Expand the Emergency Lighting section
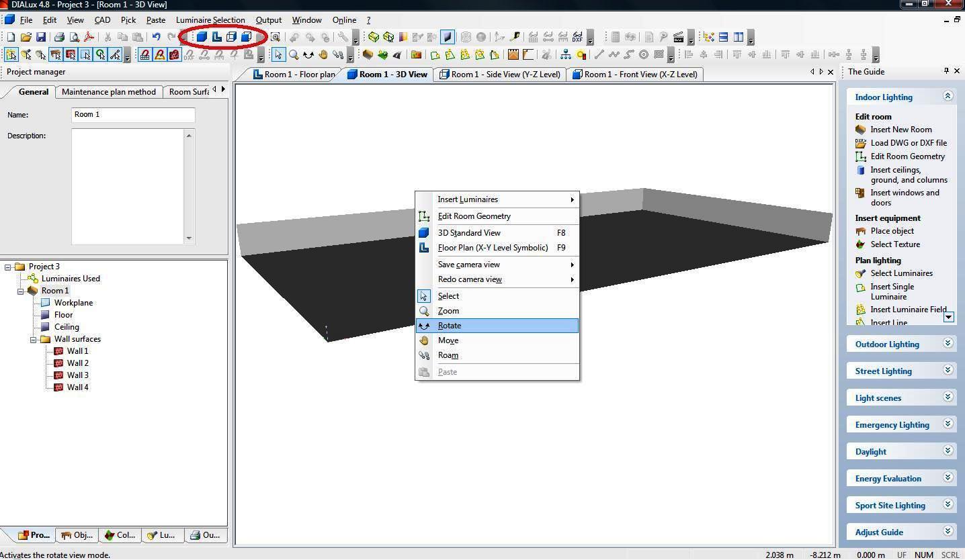Screen dimensions: 965x560 coord(948,424)
